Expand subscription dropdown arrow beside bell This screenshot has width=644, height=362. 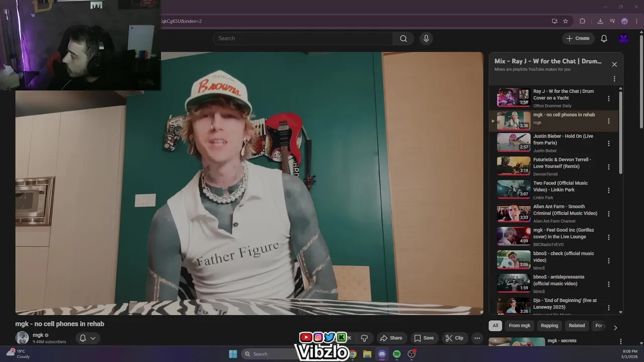(x=93, y=338)
